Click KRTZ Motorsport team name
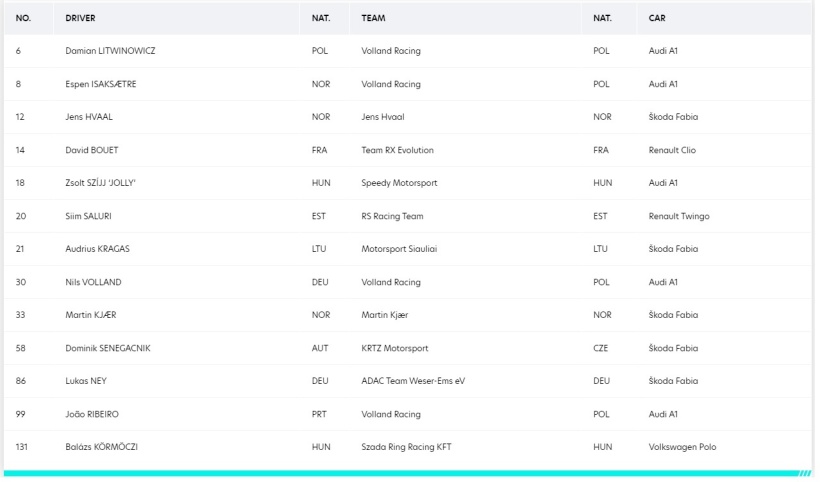 (394, 348)
